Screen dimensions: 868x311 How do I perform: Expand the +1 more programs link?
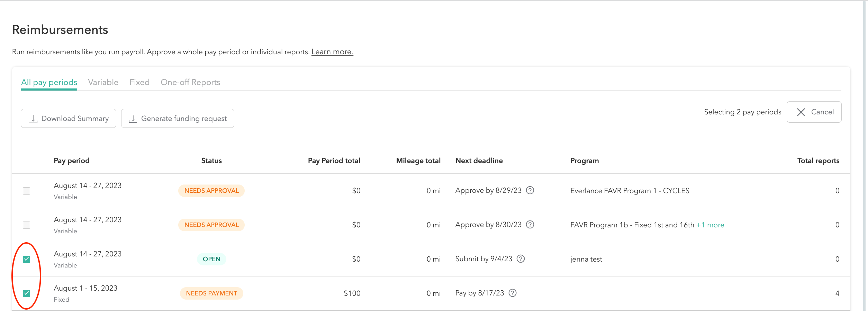click(x=710, y=225)
